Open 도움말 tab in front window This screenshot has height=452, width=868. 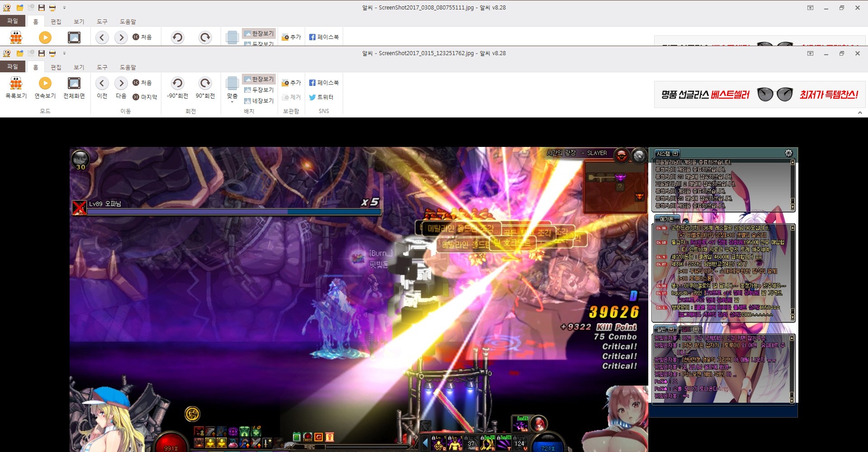(x=128, y=67)
